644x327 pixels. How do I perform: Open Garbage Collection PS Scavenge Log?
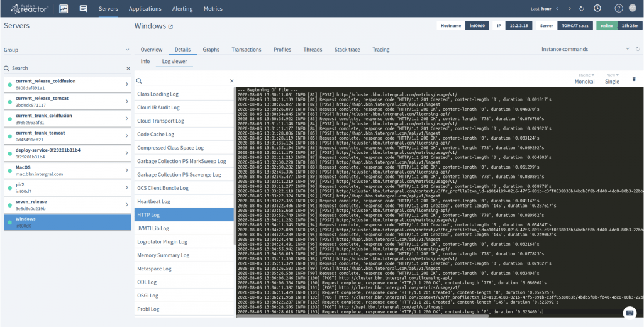[184, 175]
